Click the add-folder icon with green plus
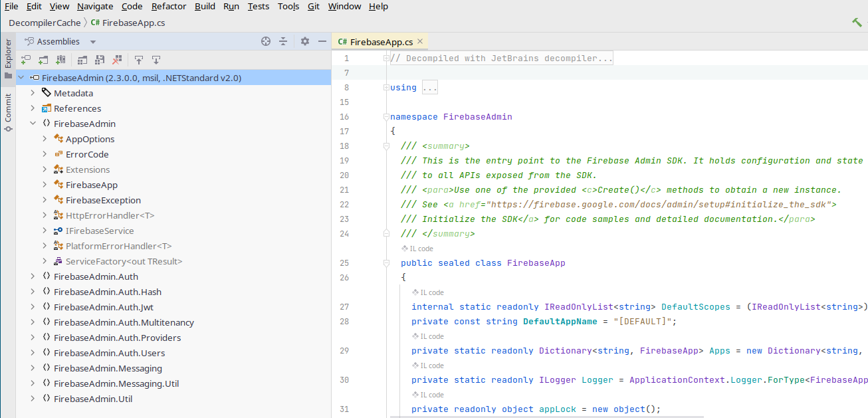The width and height of the screenshot is (868, 418). point(43,60)
